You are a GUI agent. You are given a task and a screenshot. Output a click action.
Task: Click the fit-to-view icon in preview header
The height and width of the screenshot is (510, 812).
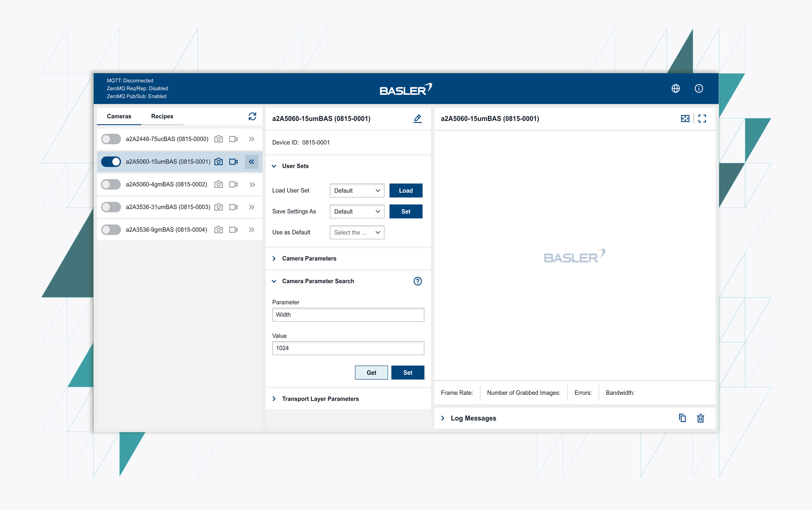(685, 118)
